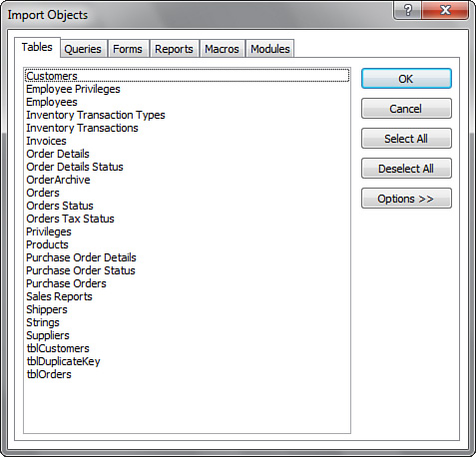Select the Customers table
Screen dimensions: 476x457
coord(187,76)
